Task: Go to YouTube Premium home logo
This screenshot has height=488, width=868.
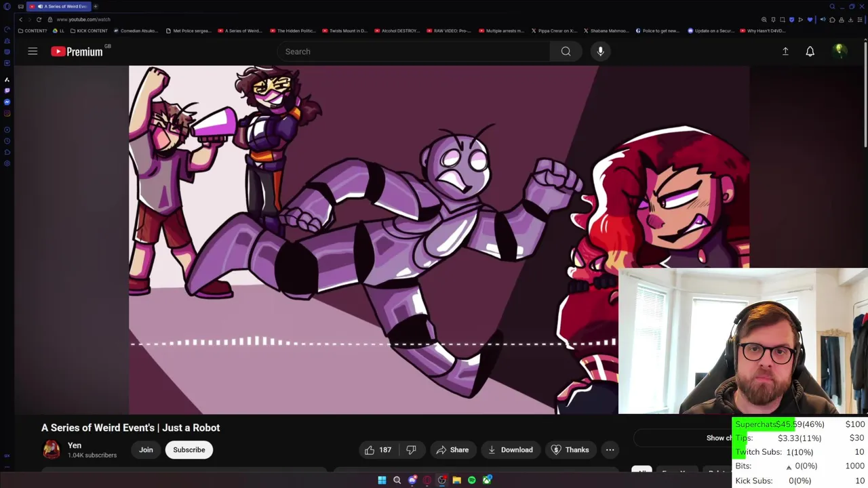Action: click(77, 52)
